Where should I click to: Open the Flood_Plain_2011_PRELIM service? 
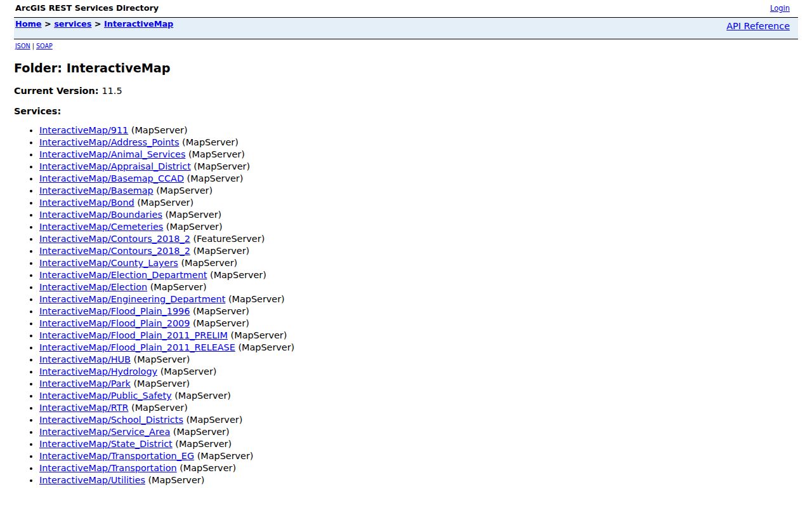(133, 335)
